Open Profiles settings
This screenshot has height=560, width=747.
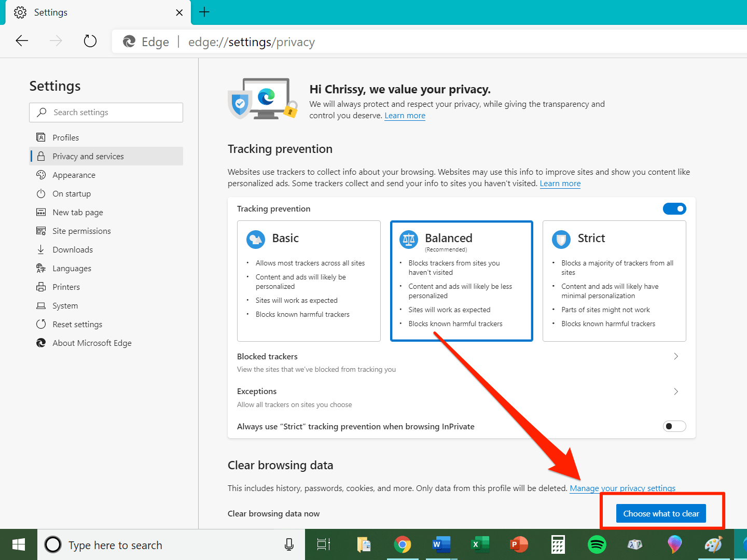106,137
